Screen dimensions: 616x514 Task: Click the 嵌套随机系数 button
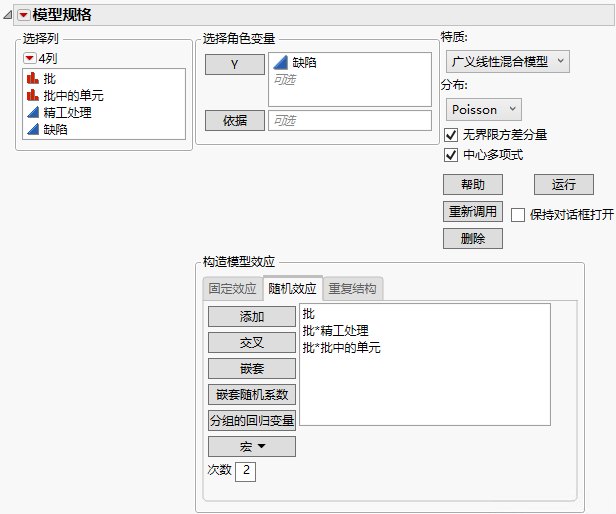[251, 394]
